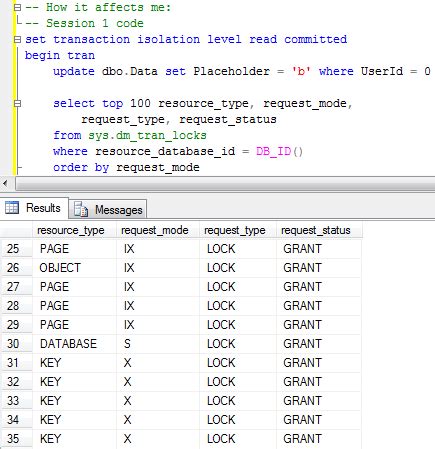Click the 'Session 1 code' comment

pos(95,23)
